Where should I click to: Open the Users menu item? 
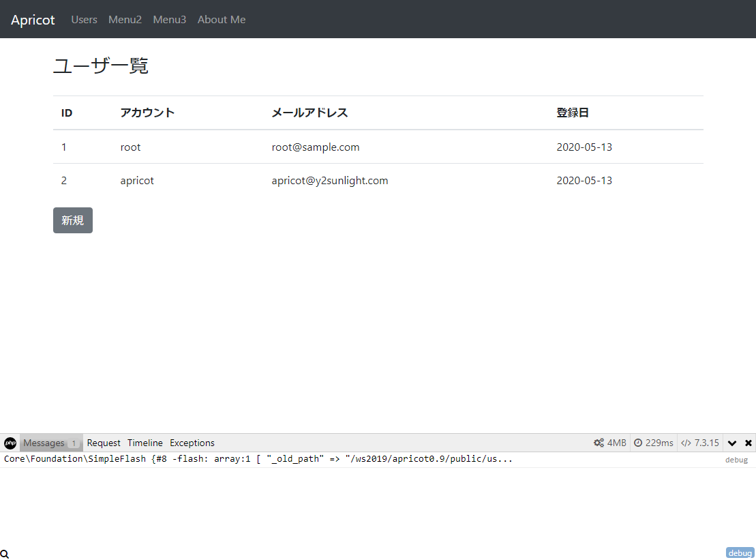click(x=84, y=20)
